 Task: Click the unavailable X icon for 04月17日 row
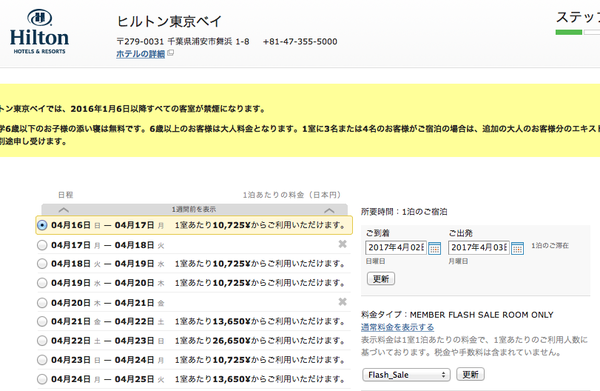point(342,244)
